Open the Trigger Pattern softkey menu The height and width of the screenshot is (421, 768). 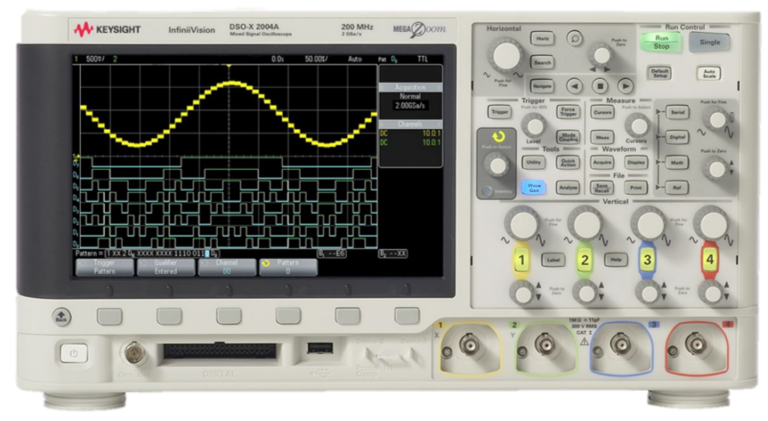coord(104,267)
